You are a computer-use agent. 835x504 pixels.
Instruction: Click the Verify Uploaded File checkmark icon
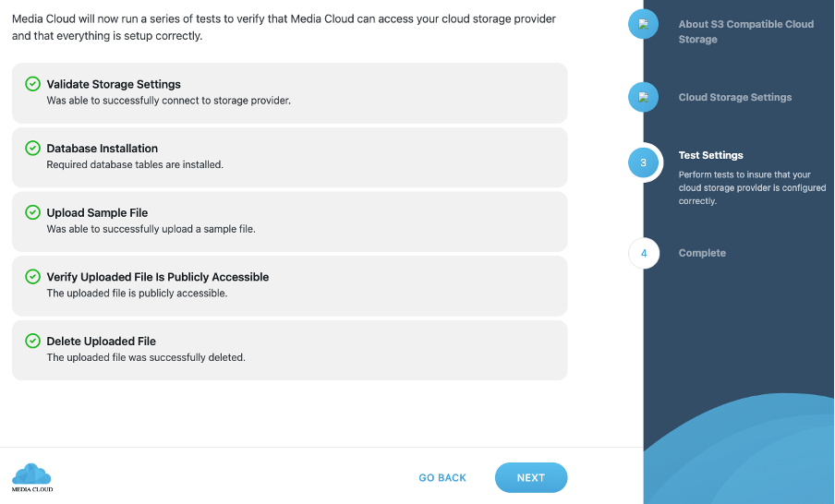[32, 277]
